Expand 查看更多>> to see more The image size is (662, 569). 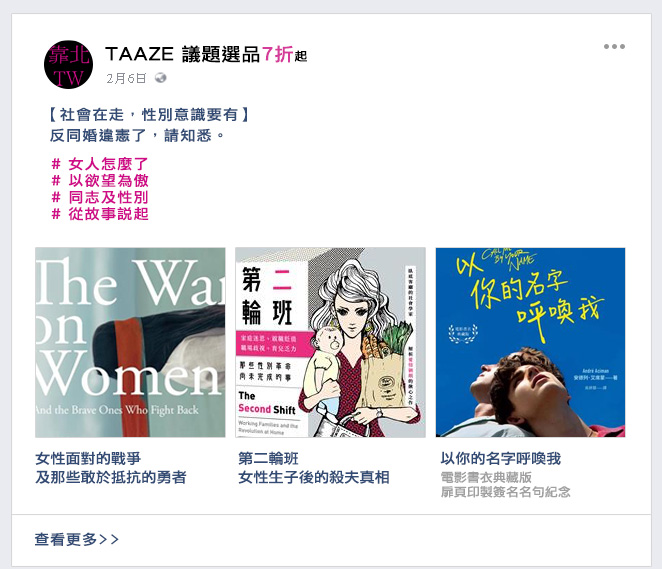click(x=76, y=539)
